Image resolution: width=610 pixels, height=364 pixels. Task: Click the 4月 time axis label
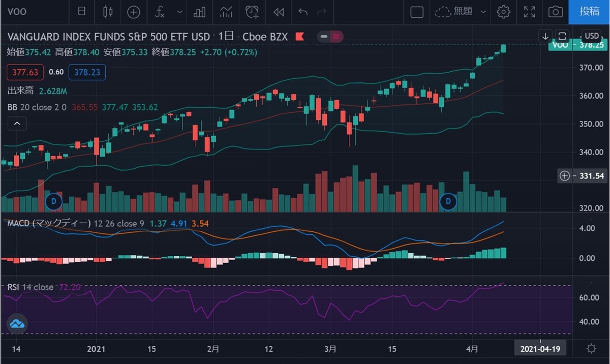[x=473, y=349]
